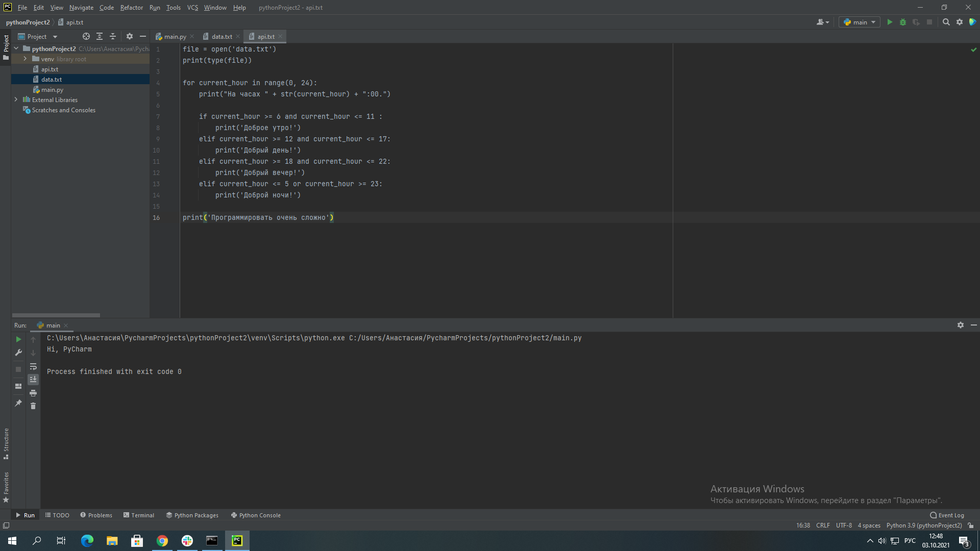Click Python 3.9 interpreter in status bar
The width and height of the screenshot is (980, 551).
click(924, 525)
